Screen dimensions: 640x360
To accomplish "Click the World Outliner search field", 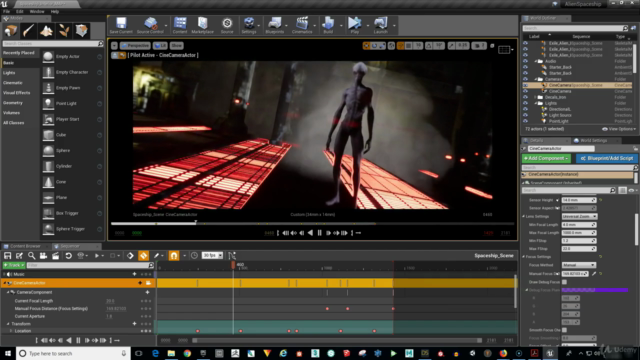I will point(575,28).
